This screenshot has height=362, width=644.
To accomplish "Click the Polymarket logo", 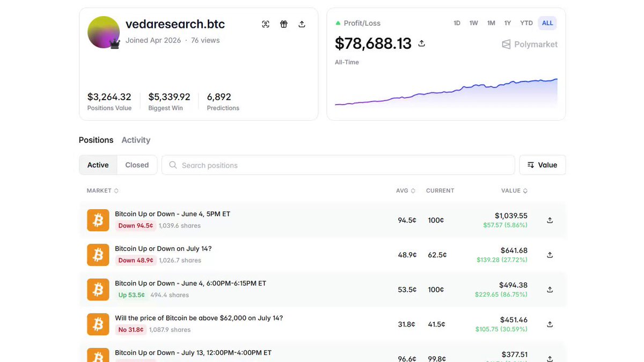I will click(x=530, y=45).
